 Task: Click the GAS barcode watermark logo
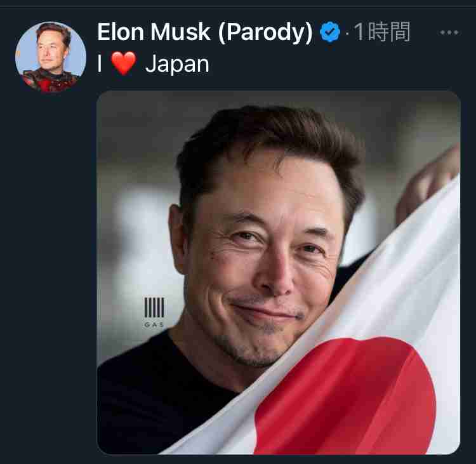154,312
